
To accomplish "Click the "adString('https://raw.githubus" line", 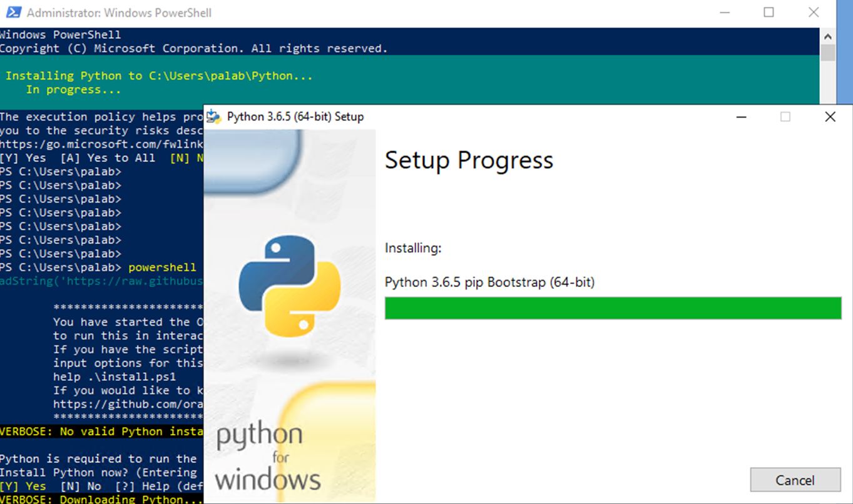I will [101, 281].
